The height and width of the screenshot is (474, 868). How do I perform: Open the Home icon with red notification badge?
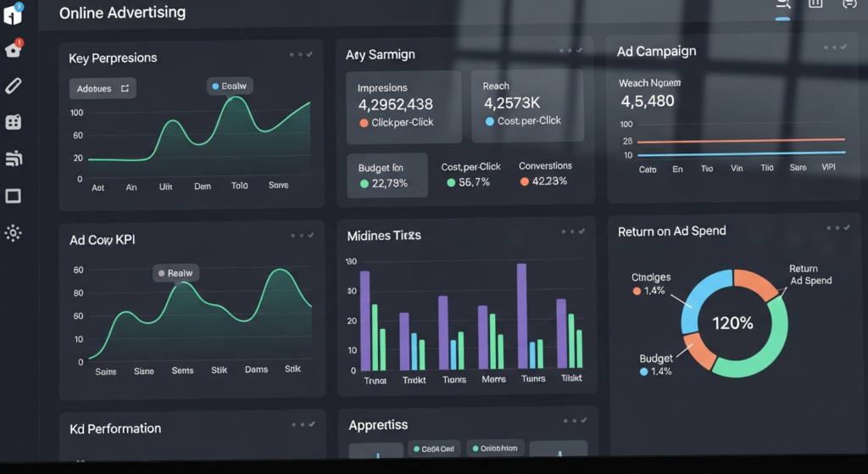pos(13,49)
